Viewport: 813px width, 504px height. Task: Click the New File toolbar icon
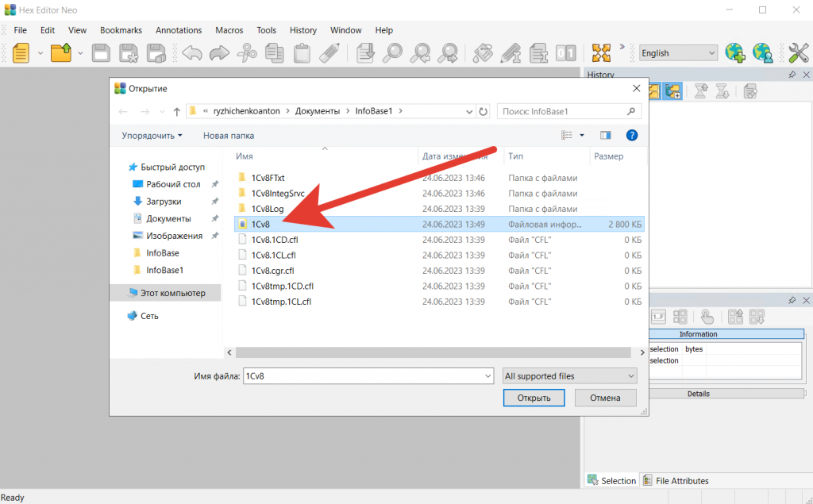(21, 53)
